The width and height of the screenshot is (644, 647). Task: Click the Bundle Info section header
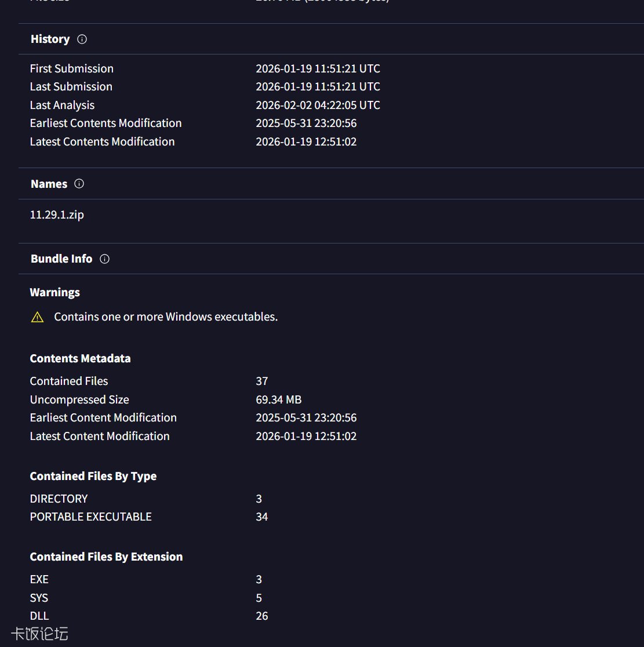click(61, 259)
